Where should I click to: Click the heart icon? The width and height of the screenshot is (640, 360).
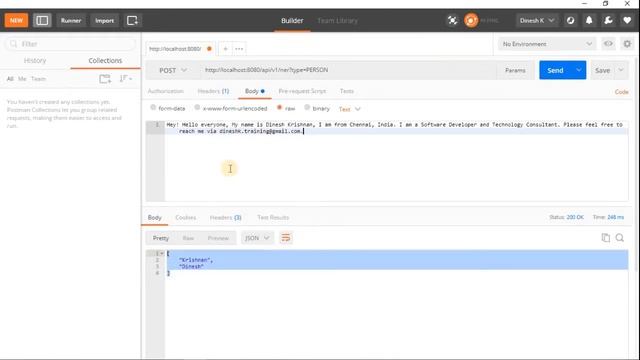pyautogui.click(x=627, y=20)
